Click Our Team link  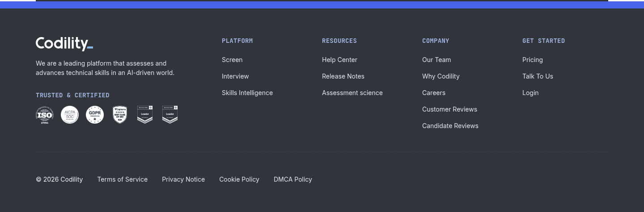click(x=436, y=60)
